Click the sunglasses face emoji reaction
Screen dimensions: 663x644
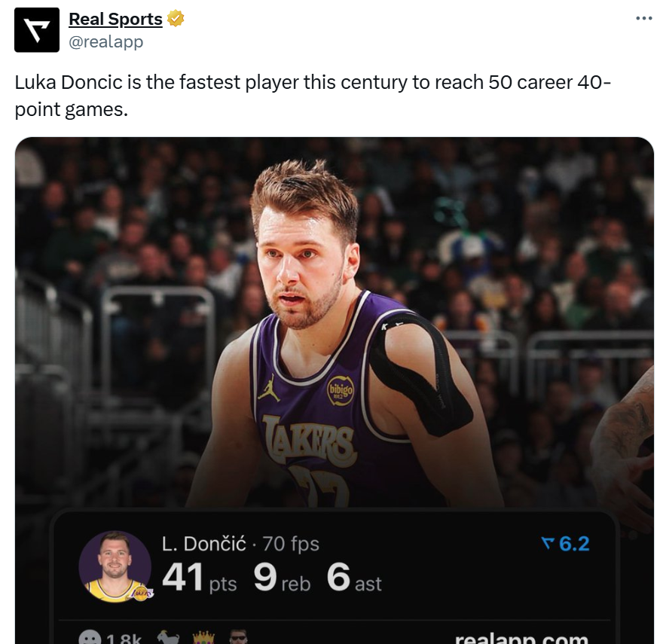[x=239, y=639]
